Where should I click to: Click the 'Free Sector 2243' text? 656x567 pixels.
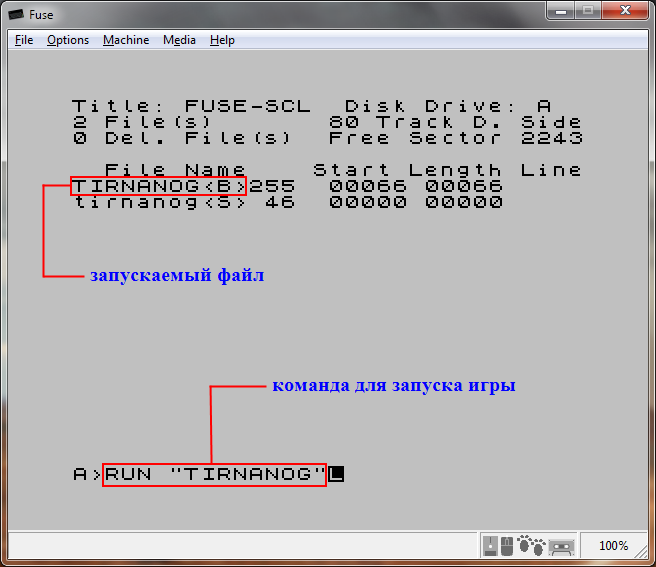click(455, 138)
